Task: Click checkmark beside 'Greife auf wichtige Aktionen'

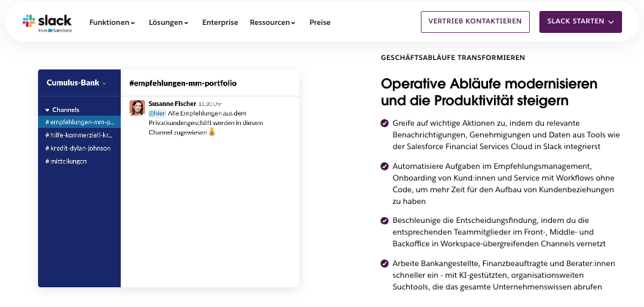Action: click(x=384, y=123)
